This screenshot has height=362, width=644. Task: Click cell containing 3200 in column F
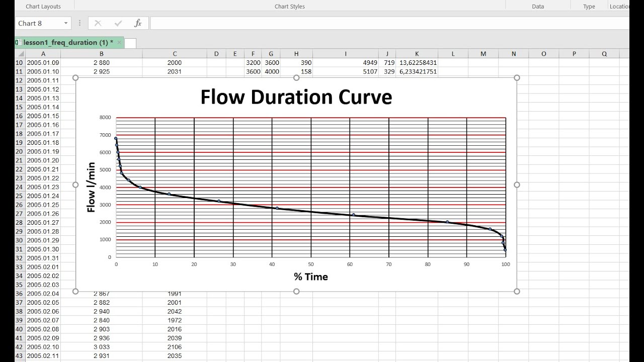pos(253,63)
